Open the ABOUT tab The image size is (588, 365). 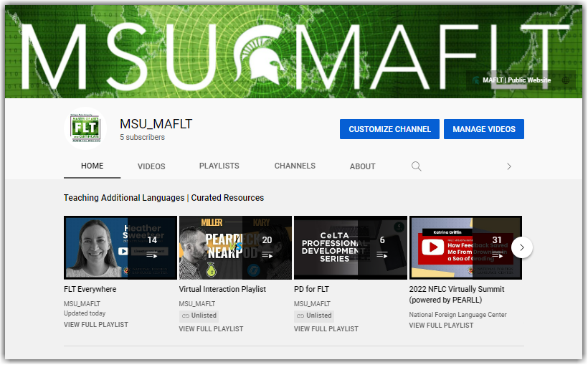click(x=362, y=166)
